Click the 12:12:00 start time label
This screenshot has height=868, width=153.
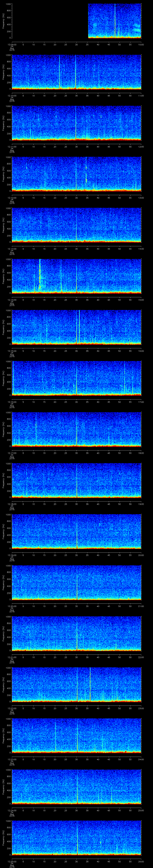tap(12, 198)
